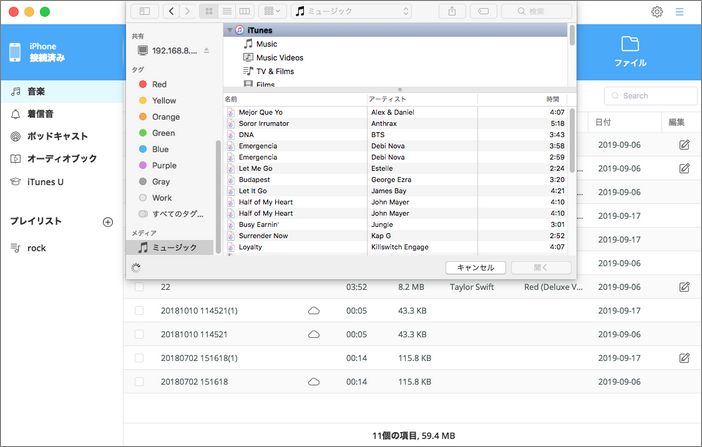Eject the 192.168.8 shared device
Viewport: 702px width, 447px height.
[x=206, y=51]
